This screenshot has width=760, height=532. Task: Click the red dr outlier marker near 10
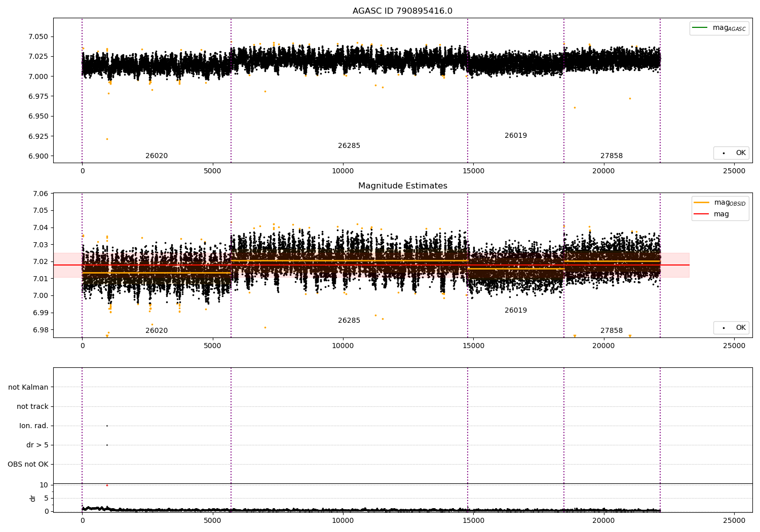107,485
